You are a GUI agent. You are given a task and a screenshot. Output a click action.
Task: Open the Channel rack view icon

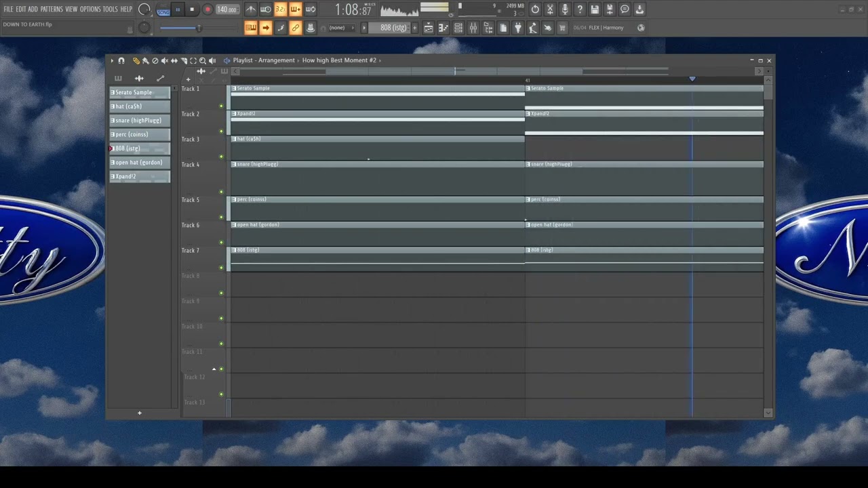coord(458,28)
